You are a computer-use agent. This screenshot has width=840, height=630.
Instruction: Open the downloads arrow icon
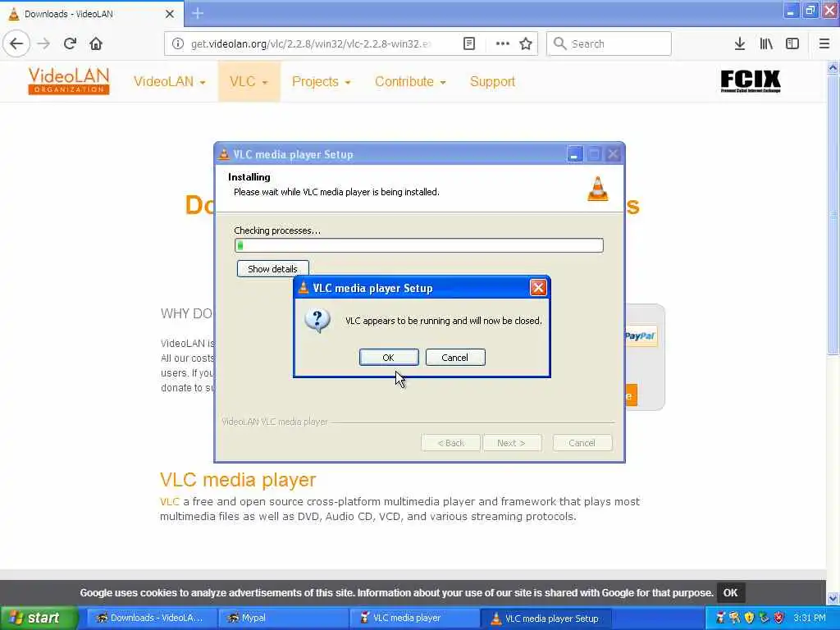[740, 44]
